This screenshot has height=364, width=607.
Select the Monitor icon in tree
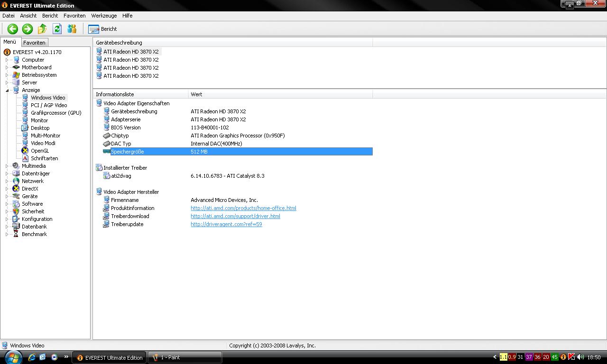(x=25, y=120)
